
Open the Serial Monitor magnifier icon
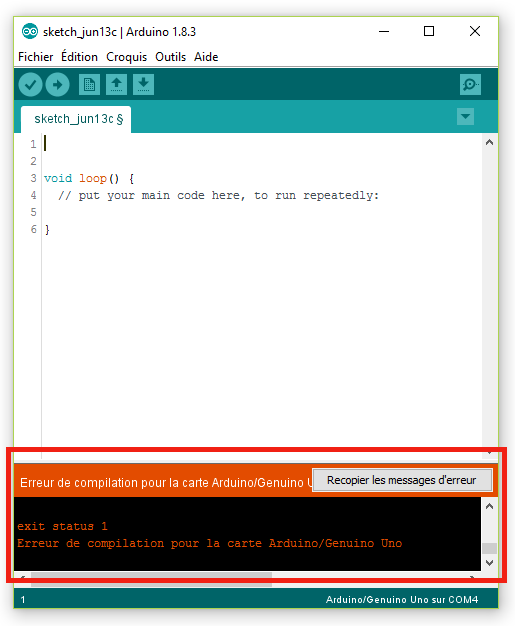point(470,84)
